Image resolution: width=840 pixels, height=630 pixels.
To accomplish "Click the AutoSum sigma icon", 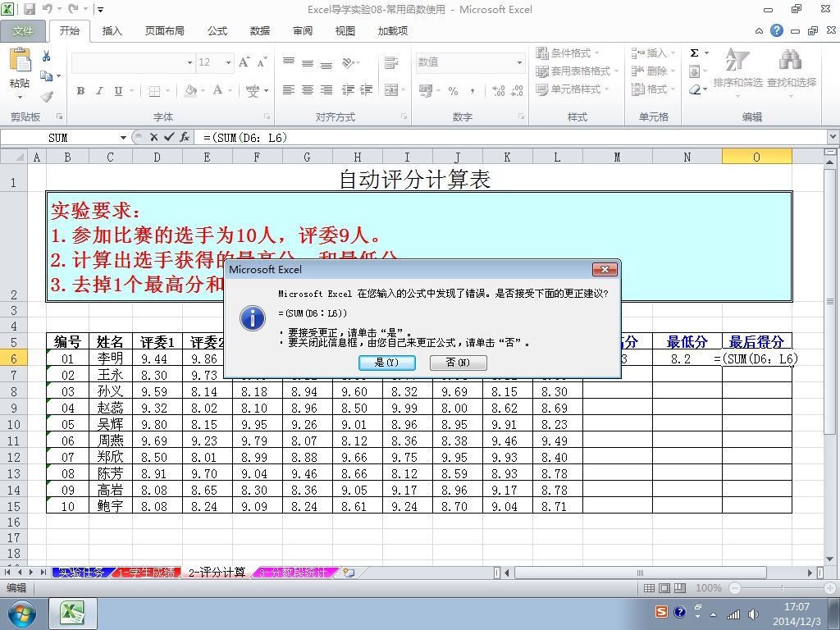I will (694, 52).
